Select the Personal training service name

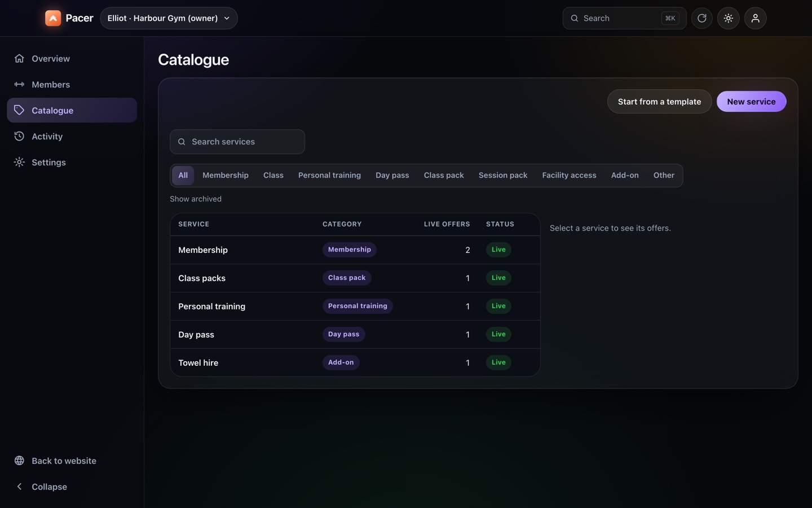[211, 306]
